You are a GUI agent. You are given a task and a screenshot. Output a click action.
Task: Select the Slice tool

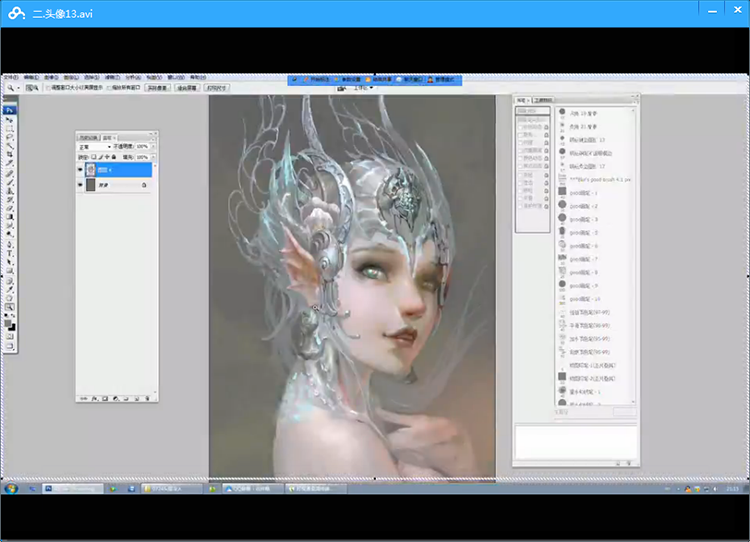(x=10, y=164)
